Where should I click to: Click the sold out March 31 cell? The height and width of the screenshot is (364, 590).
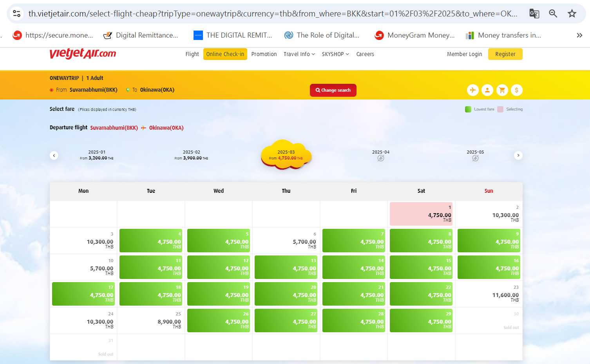(x=83, y=347)
